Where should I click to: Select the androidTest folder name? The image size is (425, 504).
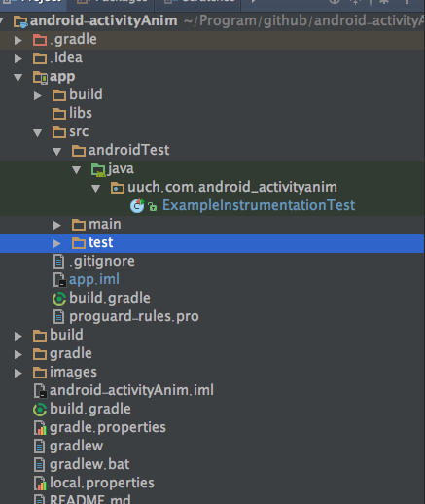coord(129,150)
